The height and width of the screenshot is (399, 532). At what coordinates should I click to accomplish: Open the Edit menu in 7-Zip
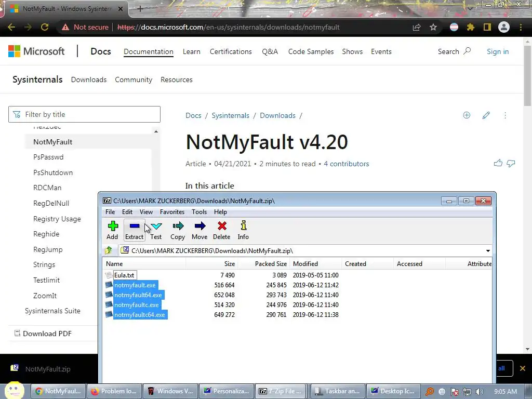click(127, 212)
